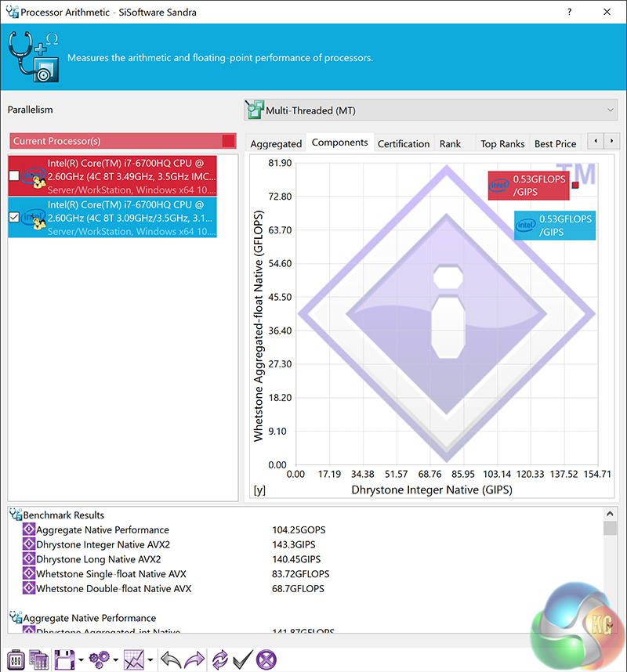Close the Processor Arithmetic window
This screenshot has height=672, width=627.
[x=607, y=12]
